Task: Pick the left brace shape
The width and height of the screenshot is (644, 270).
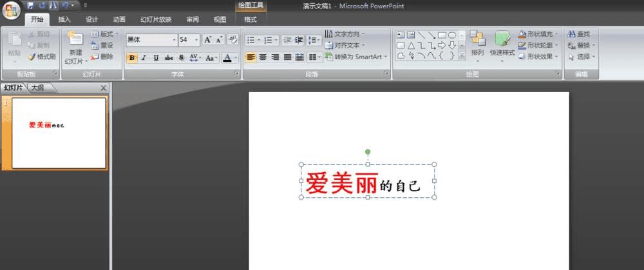Action: click(442, 55)
